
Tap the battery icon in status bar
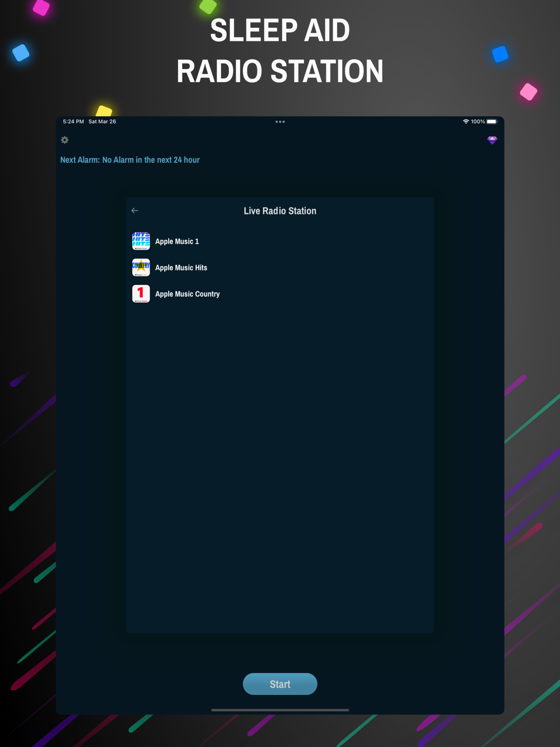[492, 122]
